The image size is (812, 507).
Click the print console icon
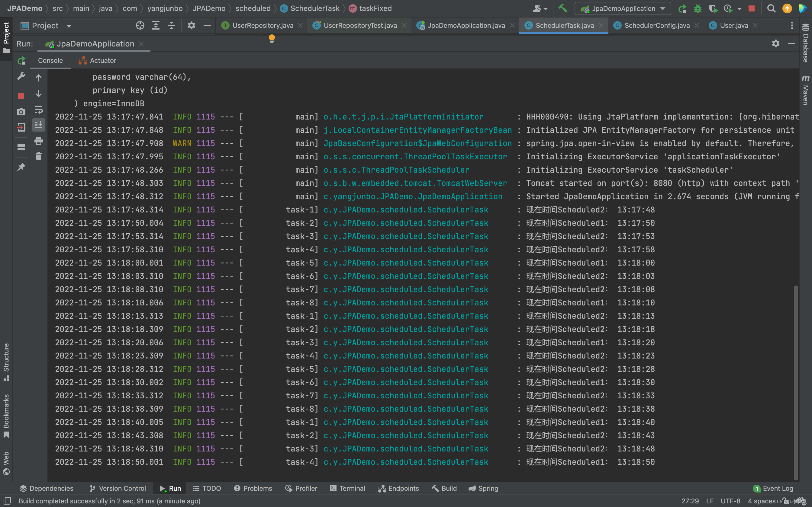[x=39, y=141]
